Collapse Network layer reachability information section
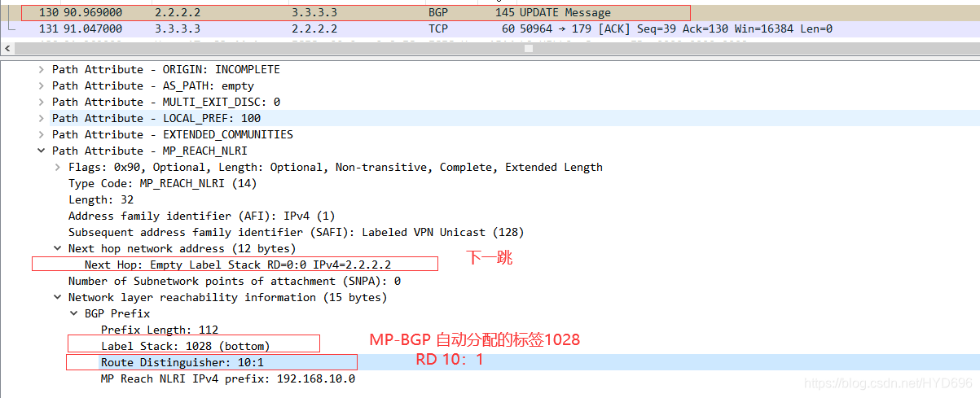 pyautogui.click(x=57, y=297)
